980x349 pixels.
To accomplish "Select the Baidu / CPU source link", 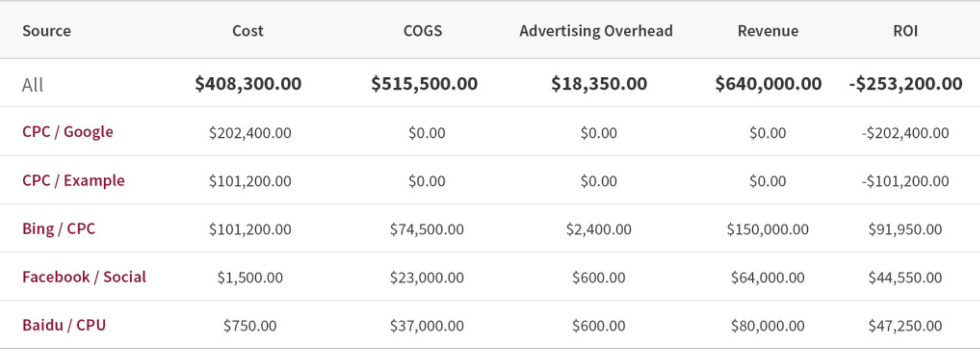I will pyautogui.click(x=64, y=325).
